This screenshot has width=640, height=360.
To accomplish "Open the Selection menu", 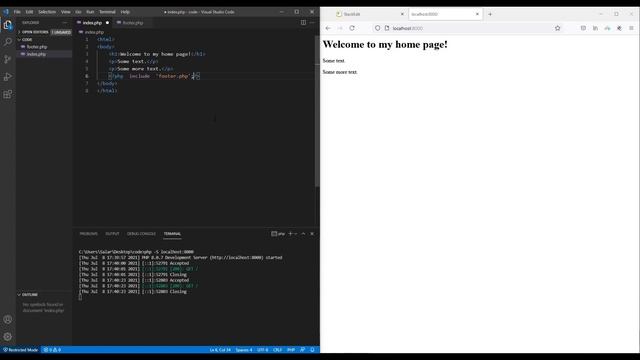I will coord(47,12).
